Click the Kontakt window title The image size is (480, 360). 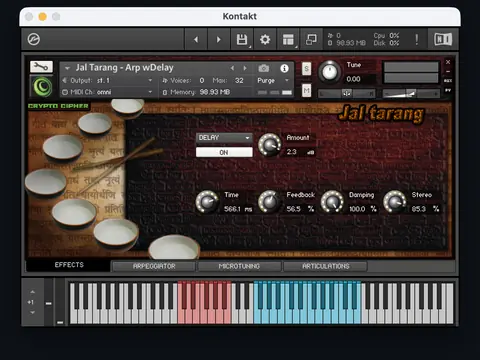(x=240, y=16)
